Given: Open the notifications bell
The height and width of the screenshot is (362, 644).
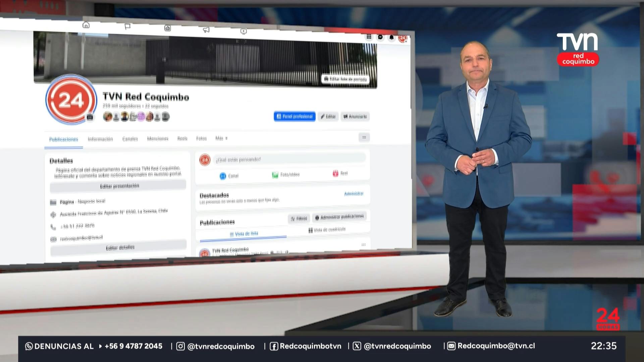Looking at the screenshot, I should 391,37.
